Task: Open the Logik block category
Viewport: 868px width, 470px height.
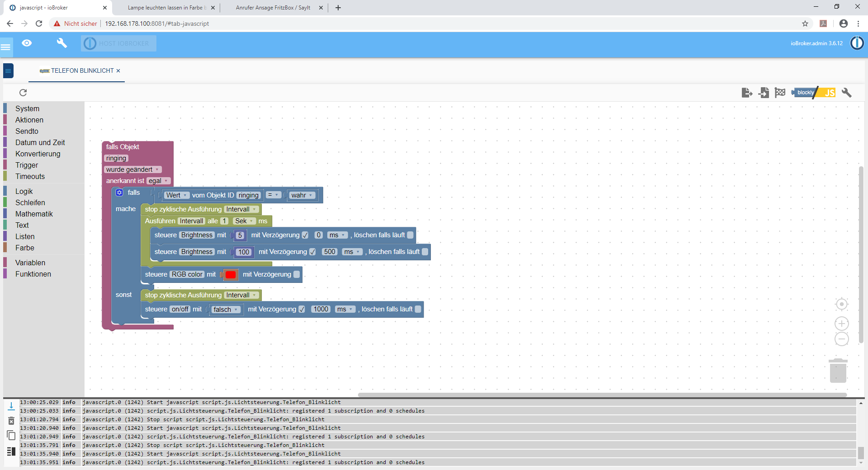Action: point(24,191)
